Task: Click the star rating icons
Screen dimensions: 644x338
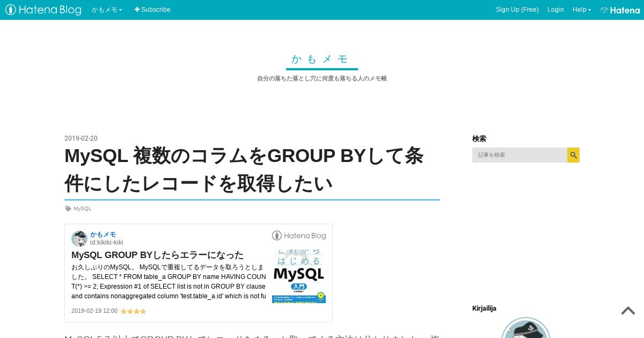Action: click(x=133, y=311)
